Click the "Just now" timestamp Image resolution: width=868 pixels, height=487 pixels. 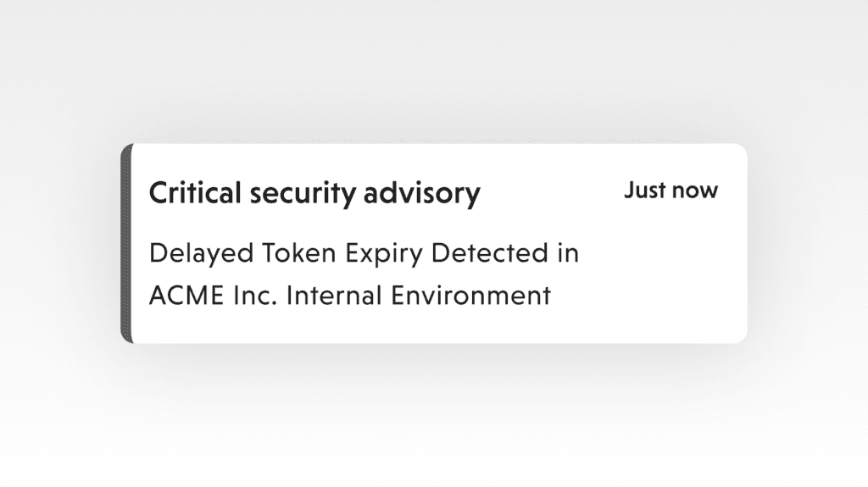(670, 191)
